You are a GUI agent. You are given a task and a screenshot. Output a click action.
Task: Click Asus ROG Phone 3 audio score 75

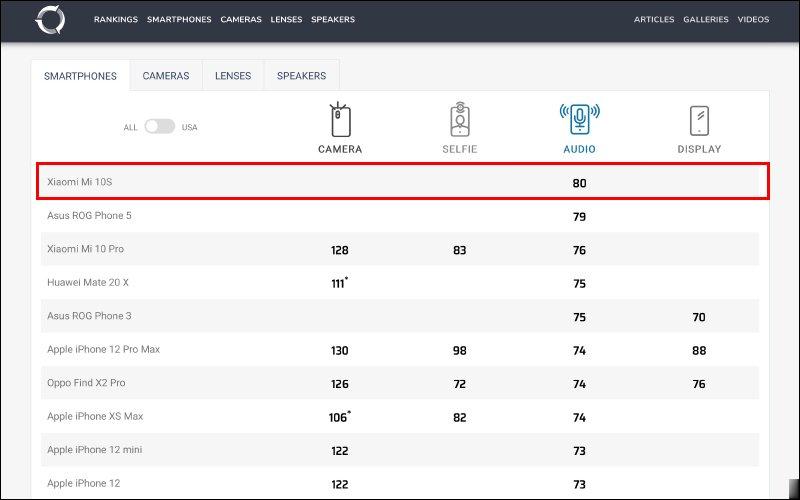click(579, 317)
